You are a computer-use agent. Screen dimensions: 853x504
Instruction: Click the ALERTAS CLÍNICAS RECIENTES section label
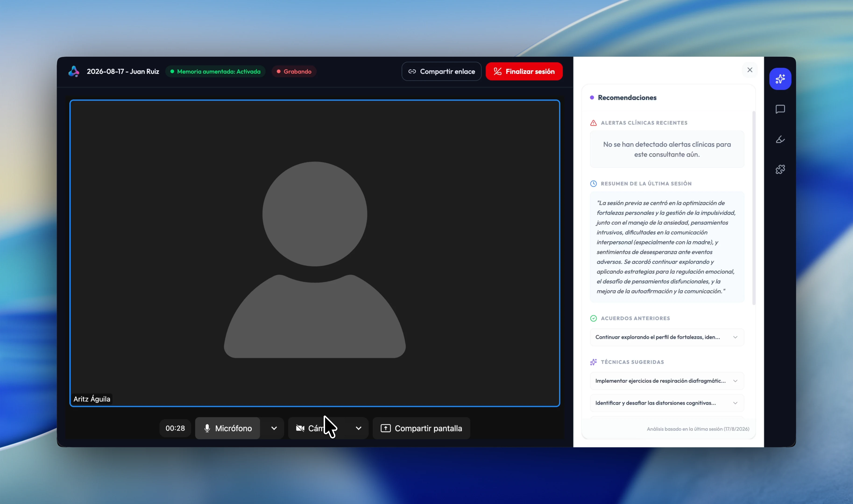coord(644,123)
